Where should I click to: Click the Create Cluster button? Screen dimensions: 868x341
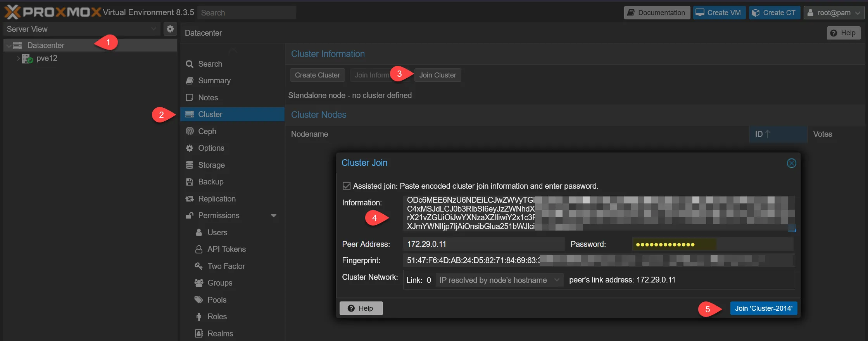pos(317,75)
